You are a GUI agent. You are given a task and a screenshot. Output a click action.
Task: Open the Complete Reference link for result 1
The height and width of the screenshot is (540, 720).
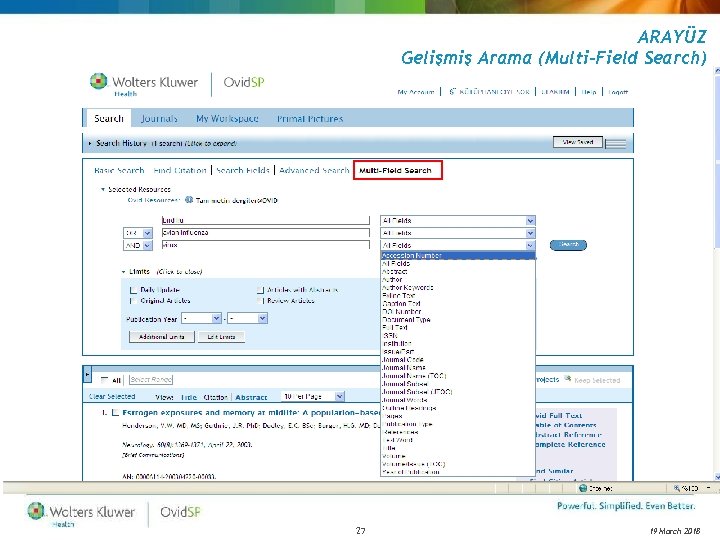pos(570,444)
